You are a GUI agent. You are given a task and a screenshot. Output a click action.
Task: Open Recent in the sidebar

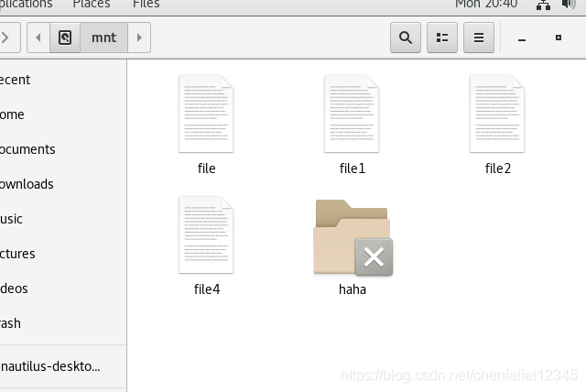63,80
